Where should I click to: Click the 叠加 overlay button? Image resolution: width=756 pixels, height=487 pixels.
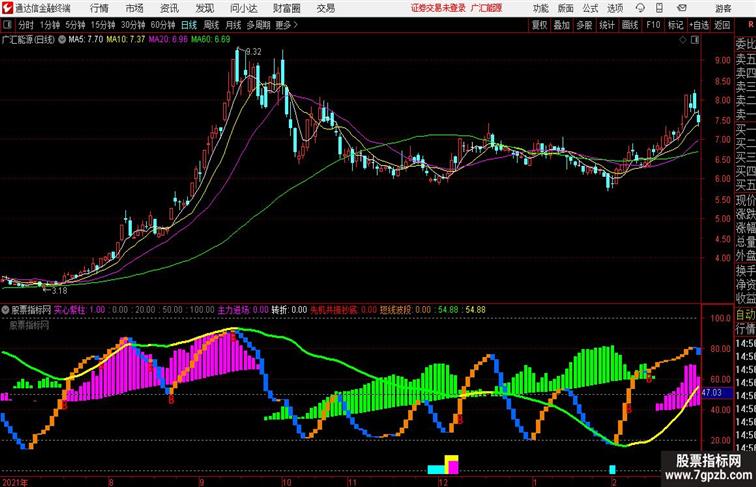[562, 25]
